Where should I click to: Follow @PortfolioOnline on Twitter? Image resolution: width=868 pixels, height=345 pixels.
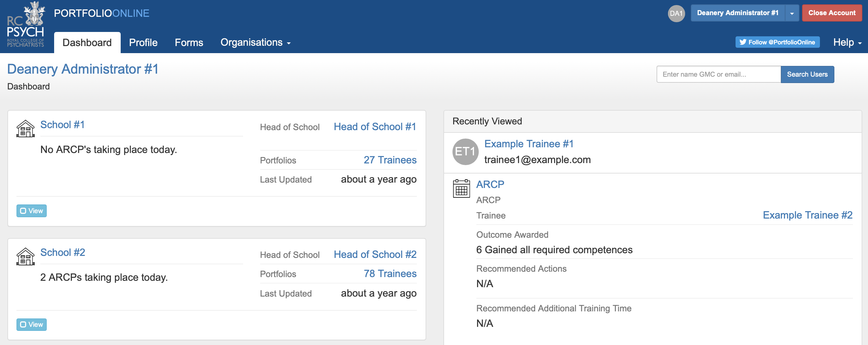click(777, 42)
